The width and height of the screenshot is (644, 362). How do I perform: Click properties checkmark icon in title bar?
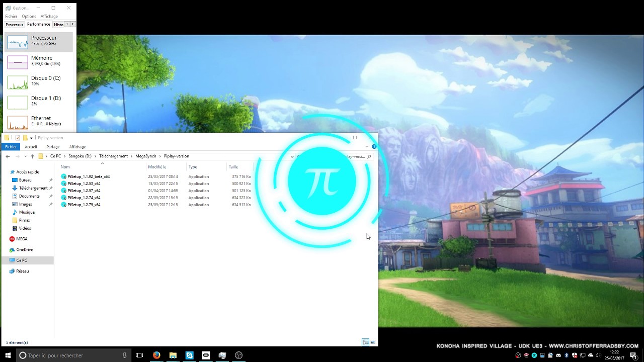pos(18,138)
